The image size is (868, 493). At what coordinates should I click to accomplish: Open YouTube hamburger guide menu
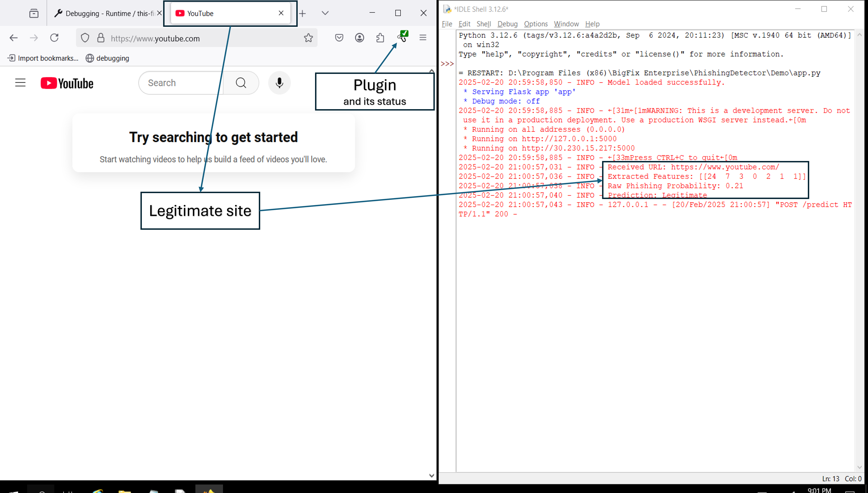point(20,83)
